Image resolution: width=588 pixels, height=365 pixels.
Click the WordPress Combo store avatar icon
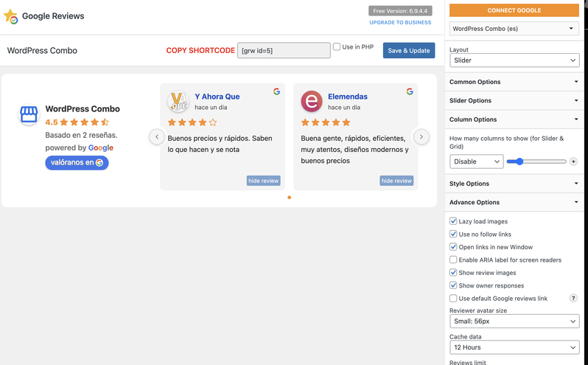click(29, 114)
